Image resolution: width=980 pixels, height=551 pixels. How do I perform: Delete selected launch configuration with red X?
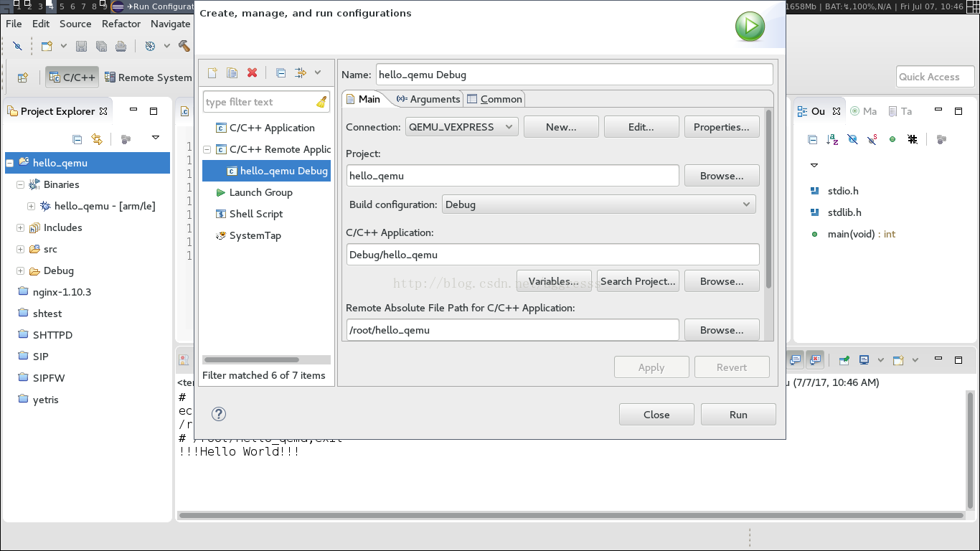point(252,72)
